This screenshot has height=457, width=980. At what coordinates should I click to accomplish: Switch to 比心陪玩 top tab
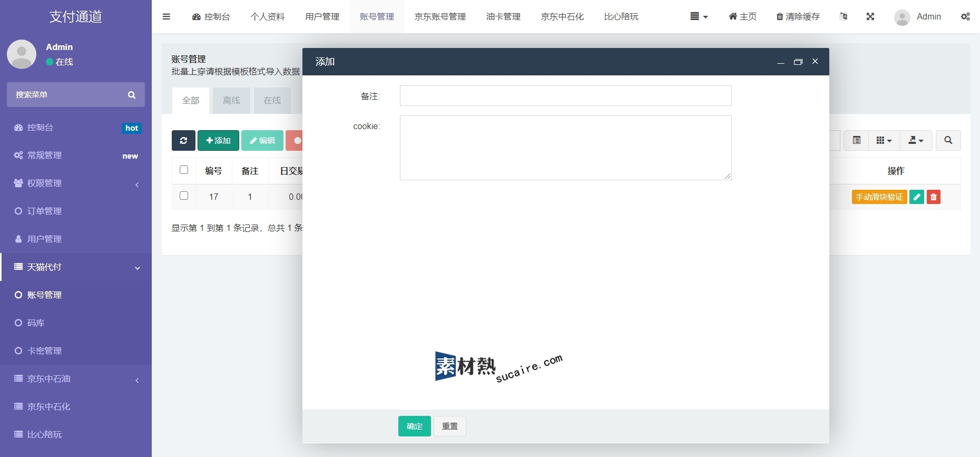point(622,16)
